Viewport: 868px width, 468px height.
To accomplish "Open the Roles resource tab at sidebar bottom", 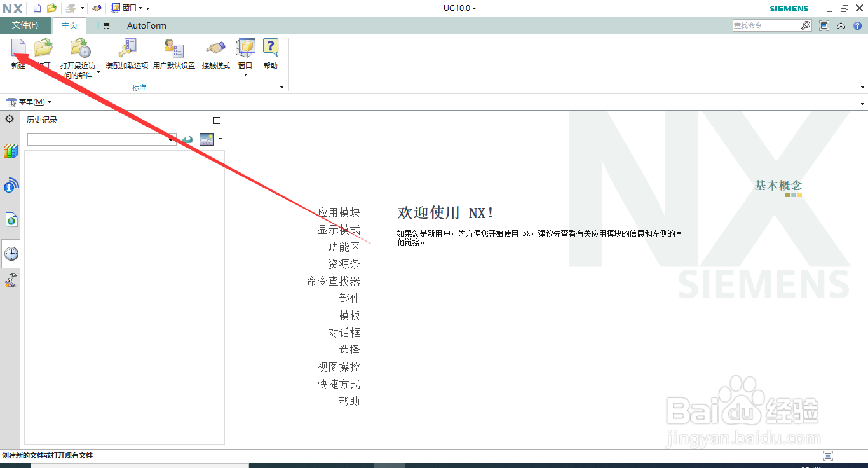I will [11, 280].
